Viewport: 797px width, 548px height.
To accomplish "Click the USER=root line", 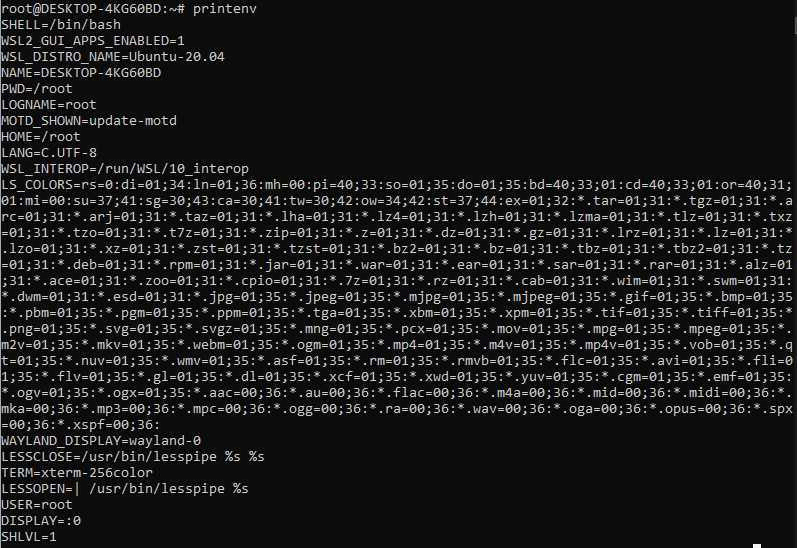I will click(37, 505).
